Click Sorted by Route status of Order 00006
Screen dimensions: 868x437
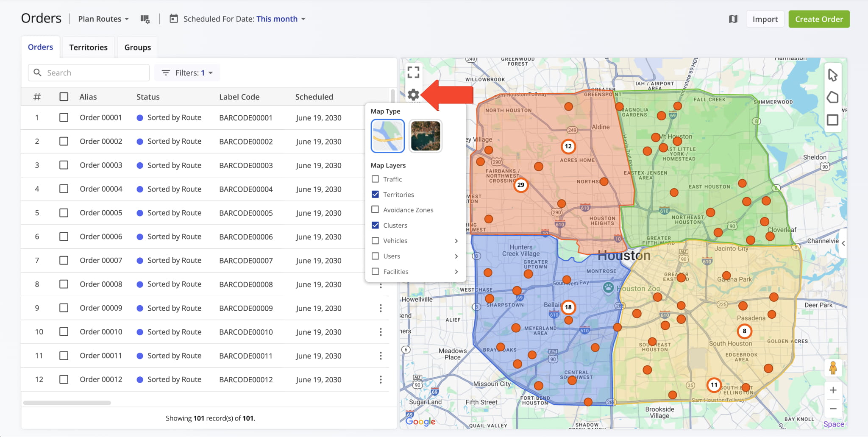coord(169,237)
